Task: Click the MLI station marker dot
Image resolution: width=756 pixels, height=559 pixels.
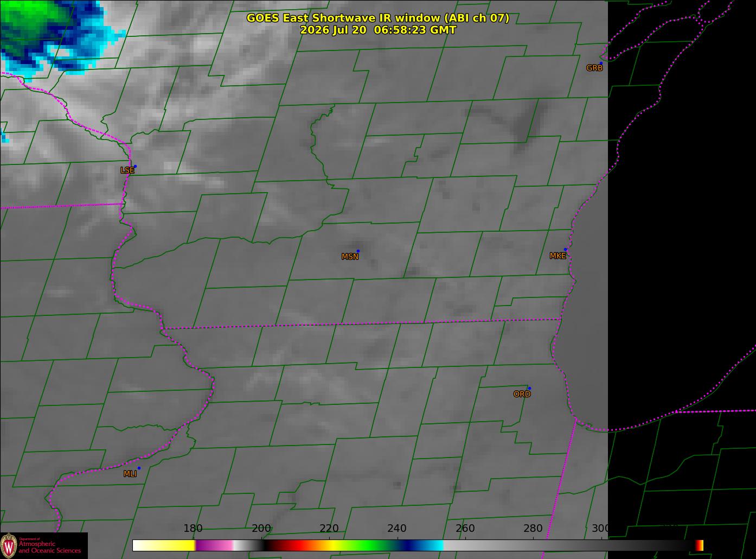Action: 139,468
